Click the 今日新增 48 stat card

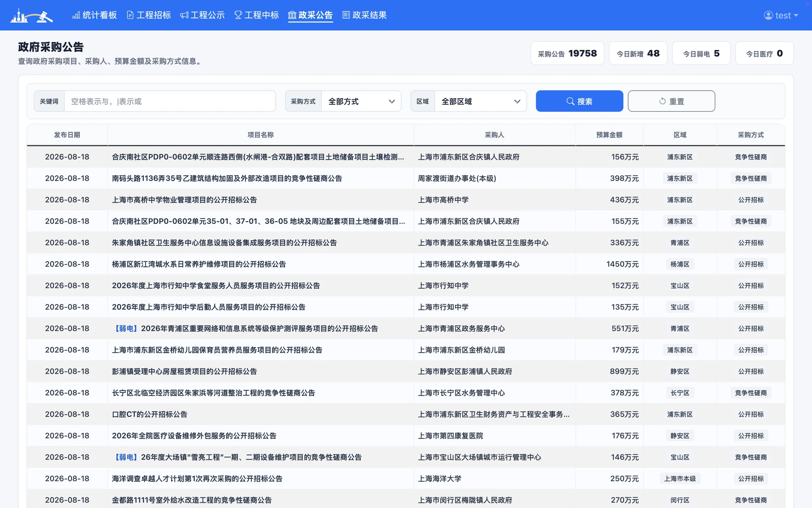(x=638, y=53)
